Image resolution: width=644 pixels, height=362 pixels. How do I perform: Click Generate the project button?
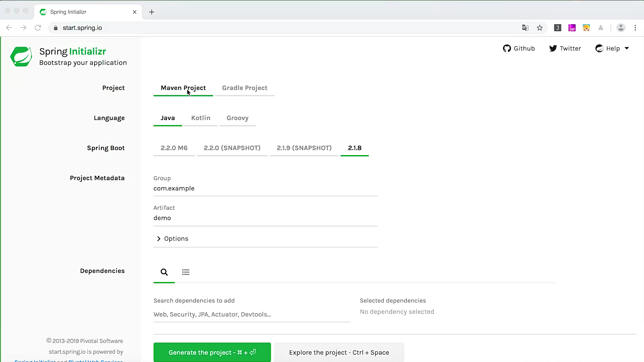[212, 352]
